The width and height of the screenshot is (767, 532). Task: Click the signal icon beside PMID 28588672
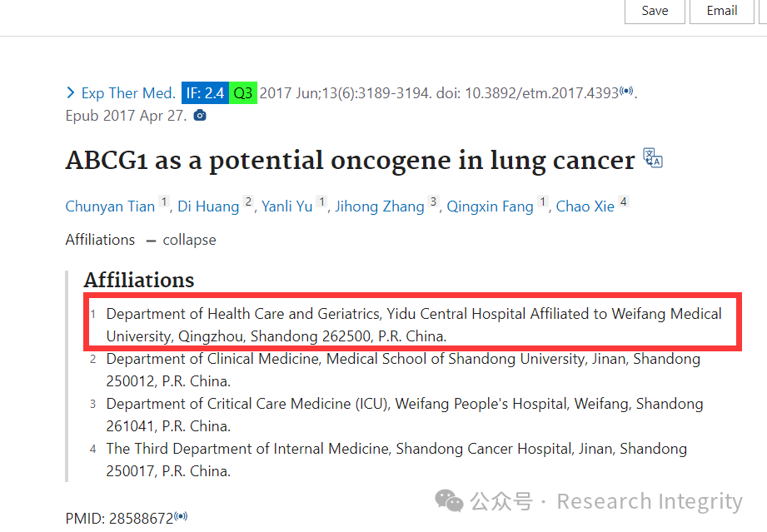(x=181, y=516)
